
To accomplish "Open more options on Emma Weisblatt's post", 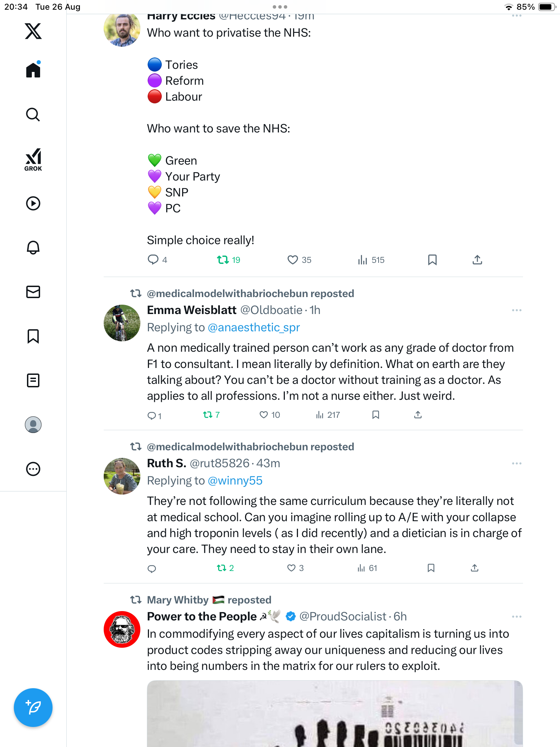I will [516, 310].
